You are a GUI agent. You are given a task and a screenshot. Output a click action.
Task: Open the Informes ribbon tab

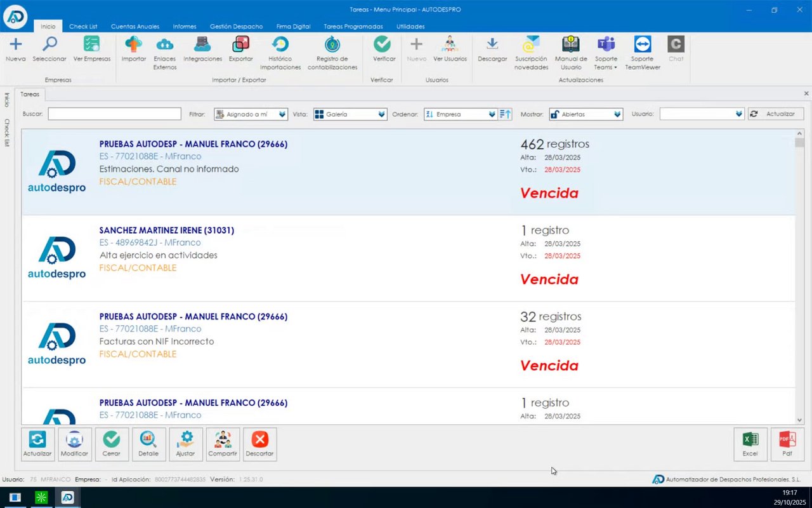tap(185, 27)
